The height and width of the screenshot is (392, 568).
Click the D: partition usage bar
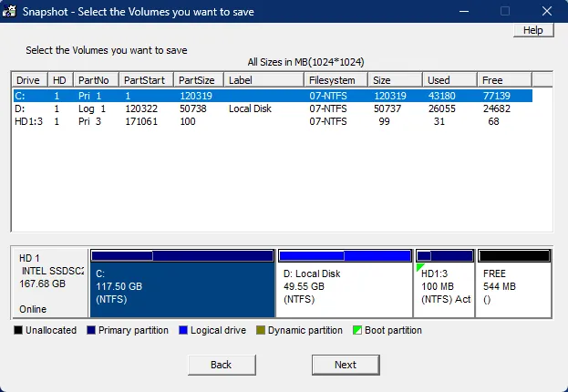[x=345, y=256]
